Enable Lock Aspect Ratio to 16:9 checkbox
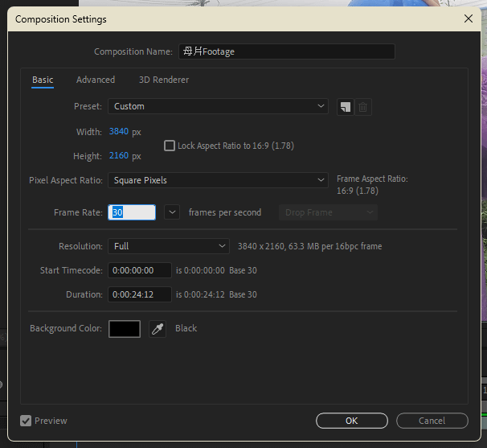 coord(169,146)
